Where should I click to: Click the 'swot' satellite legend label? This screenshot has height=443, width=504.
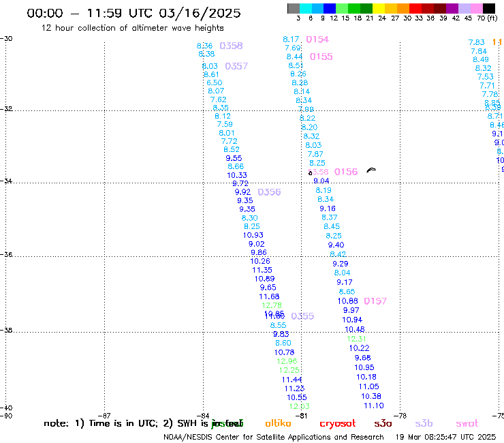coord(467,423)
